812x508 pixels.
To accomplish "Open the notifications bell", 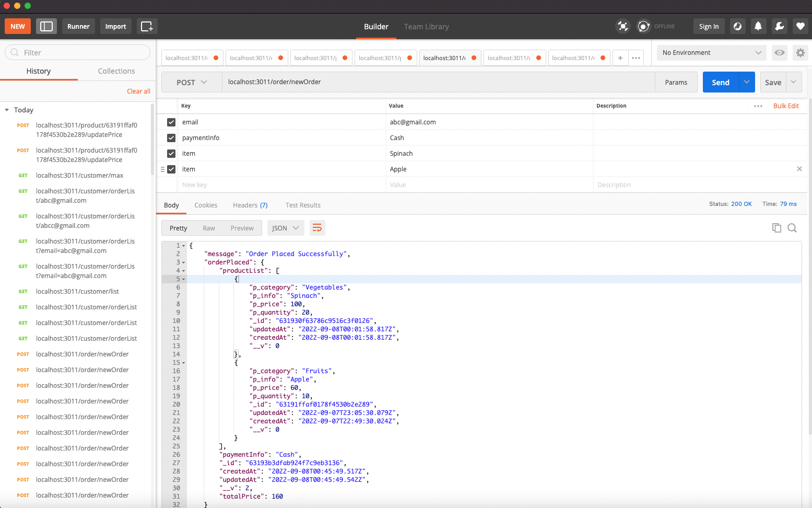I will click(x=758, y=26).
